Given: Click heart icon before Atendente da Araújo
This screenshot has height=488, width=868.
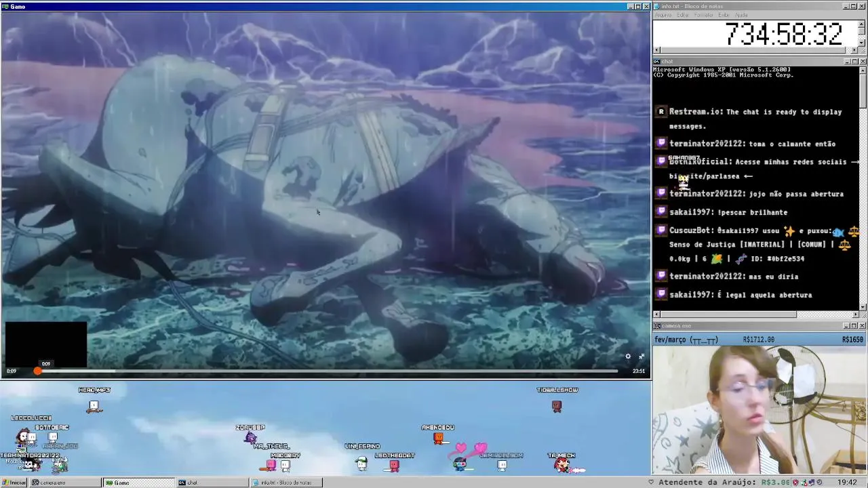Looking at the screenshot, I should pyautogui.click(x=651, y=483).
